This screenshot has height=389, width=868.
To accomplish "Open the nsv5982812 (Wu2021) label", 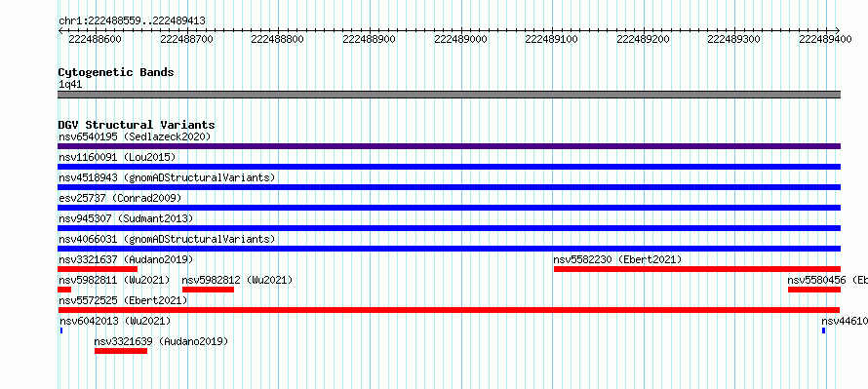I will (x=237, y=280).
